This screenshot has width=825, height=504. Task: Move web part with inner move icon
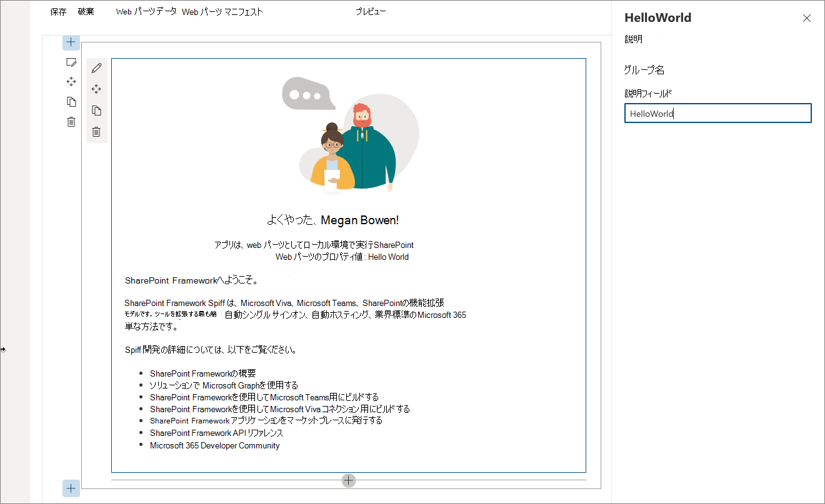96,89
